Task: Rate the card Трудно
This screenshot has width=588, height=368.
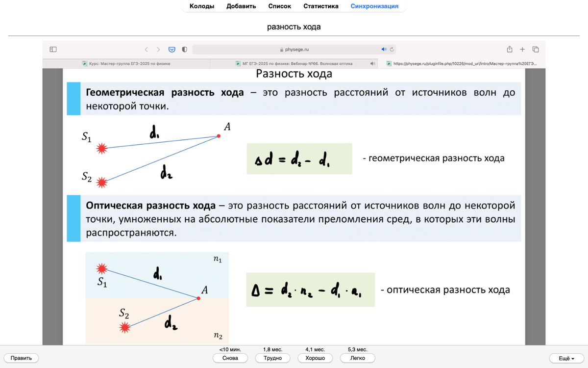Action: pyautogui.click(x=272, y=358)
